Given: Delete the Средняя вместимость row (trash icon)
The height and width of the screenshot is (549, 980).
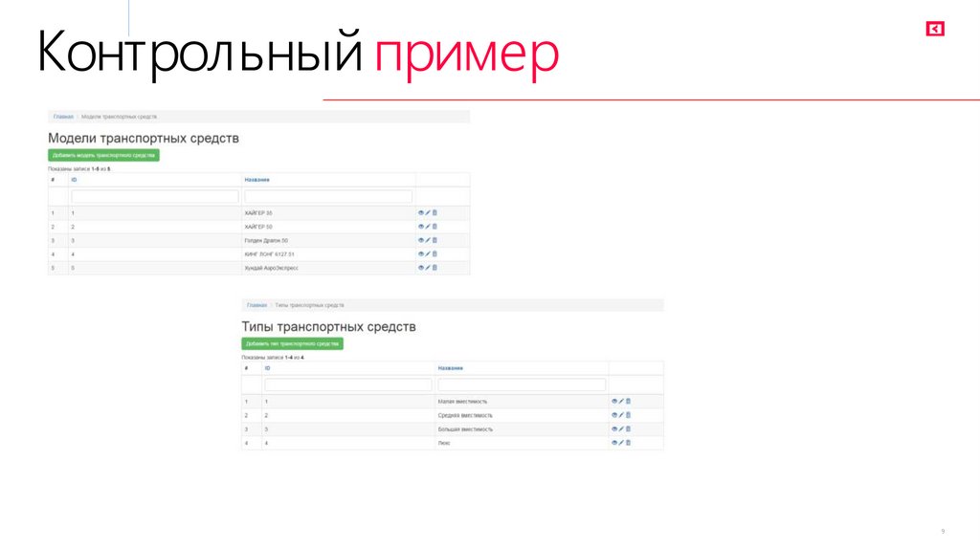Looking at the screenshot, I should click(628, 415).
